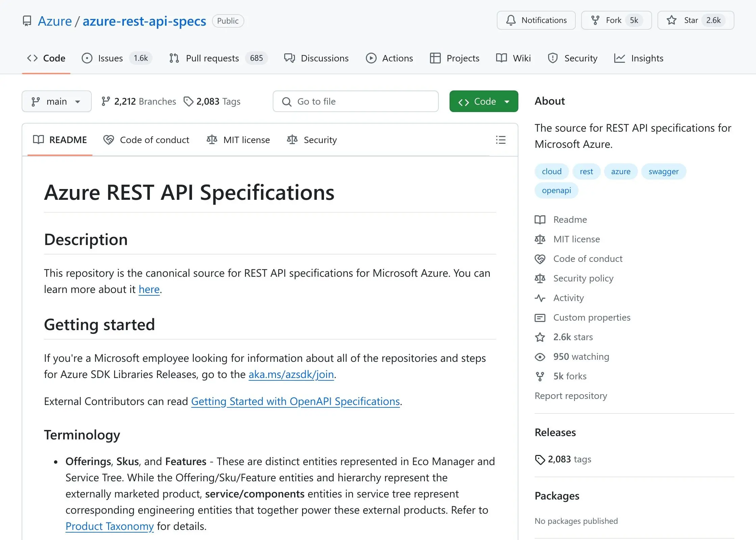Open the Pull requests tab

point(212,58)
